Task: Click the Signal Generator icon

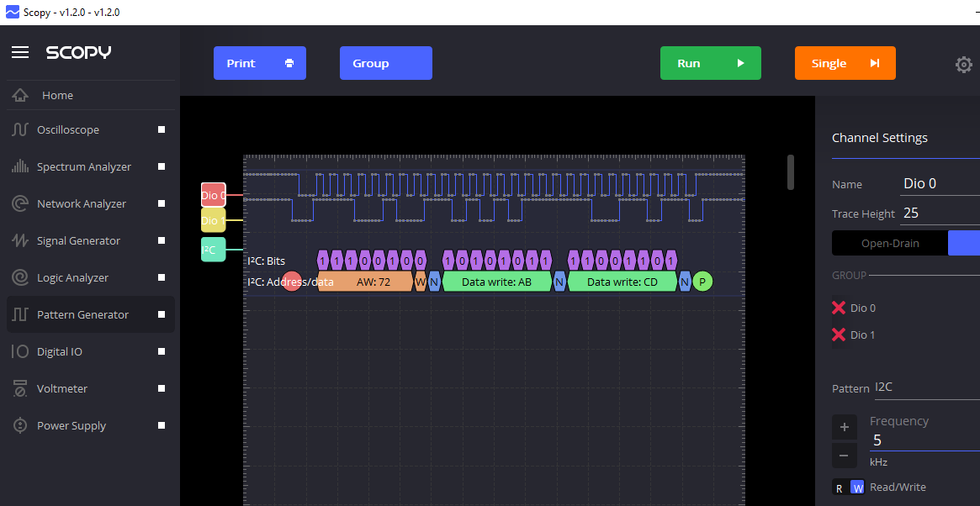Action: 20,240
